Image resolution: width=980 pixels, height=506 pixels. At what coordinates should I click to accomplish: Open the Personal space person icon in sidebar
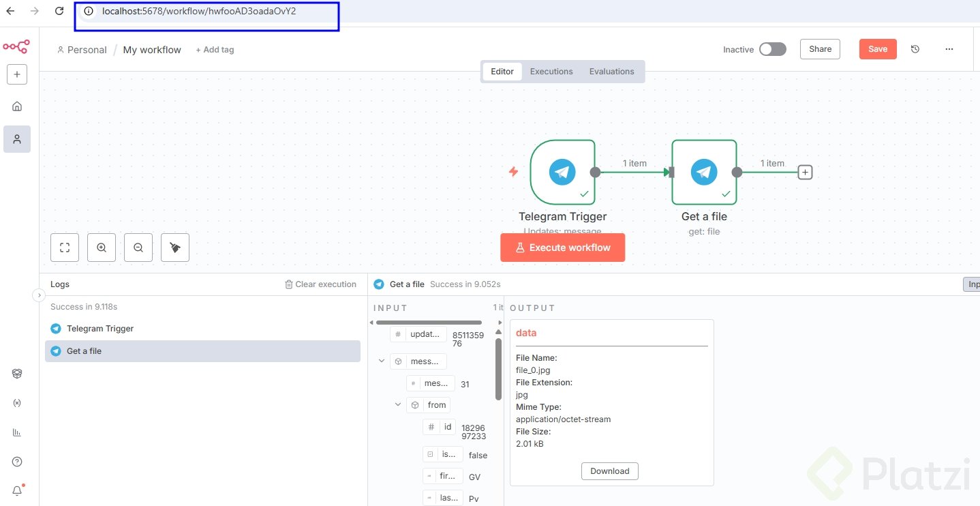click(x=17, y=139)
